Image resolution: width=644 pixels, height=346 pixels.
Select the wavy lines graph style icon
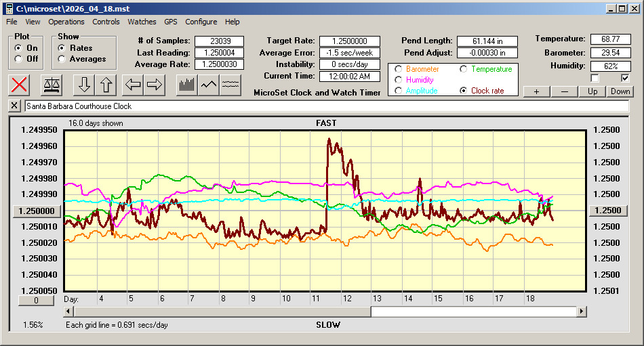pos(230,85)
